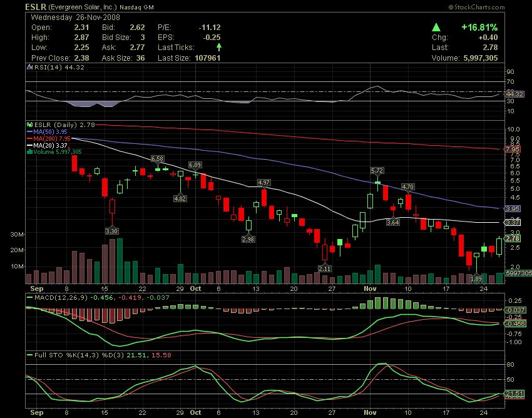The width and height of the screenshot is (532, 418).
Task: Click the MA(200) 7.95 legend text
Action: pos(52,139)
